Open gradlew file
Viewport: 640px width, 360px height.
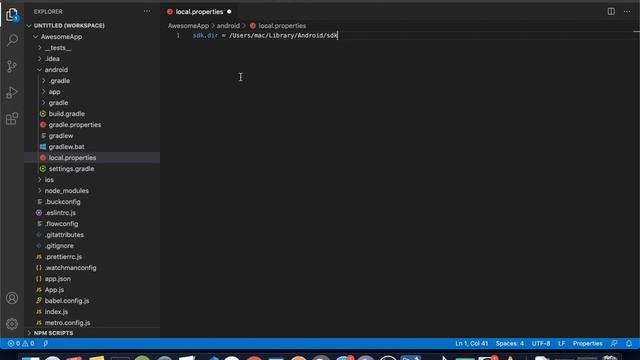tap(61, 136)
